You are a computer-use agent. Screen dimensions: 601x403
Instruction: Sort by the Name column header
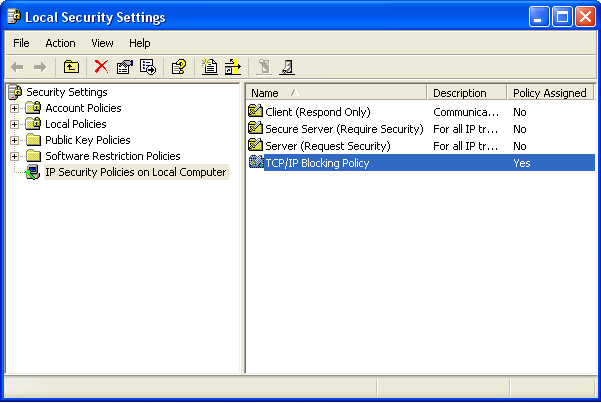[x=336, y=93]
